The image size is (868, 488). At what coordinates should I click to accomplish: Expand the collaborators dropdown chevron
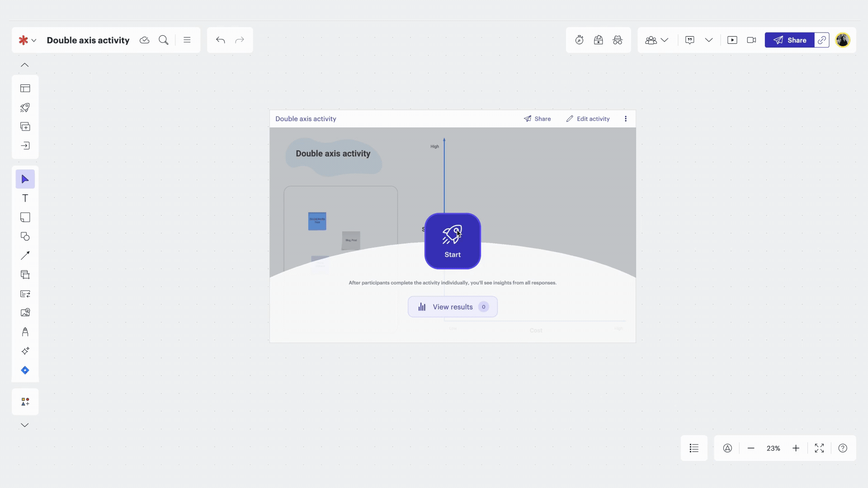pyautogui.click(x=665, y=40)
